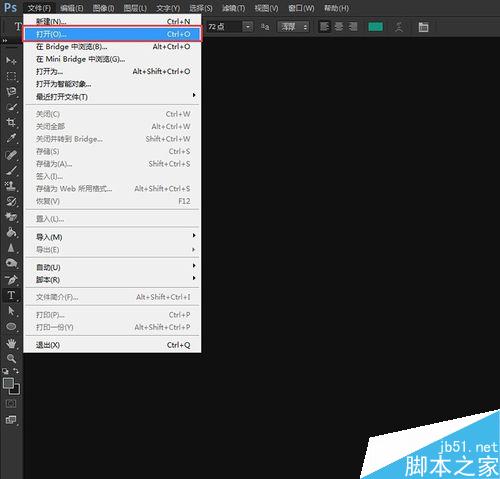Choose 新建(N)... from the File menu

click(112, 21)
